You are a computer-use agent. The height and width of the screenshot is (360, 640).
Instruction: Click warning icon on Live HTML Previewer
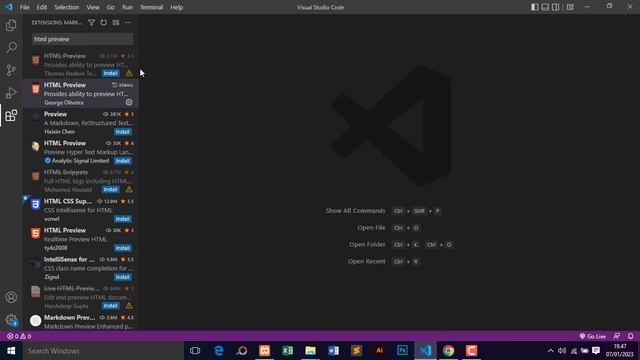[x=129, y=306]
